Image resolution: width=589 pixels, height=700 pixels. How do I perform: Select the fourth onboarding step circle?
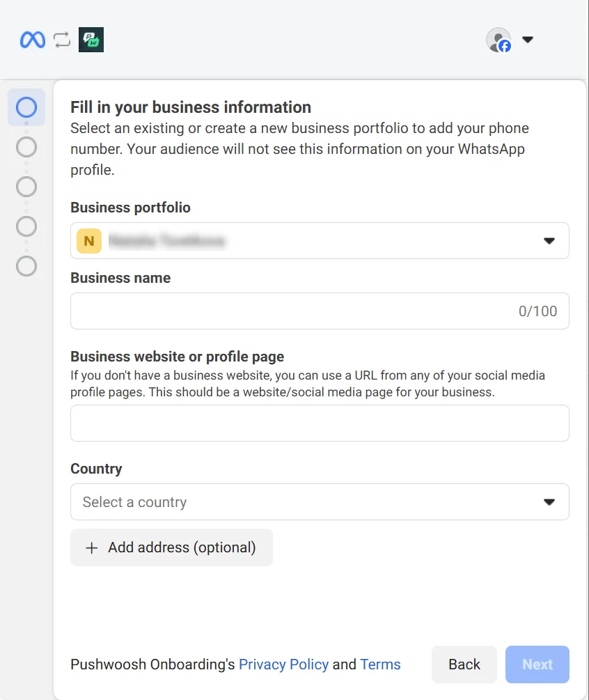tap(26, 226)
